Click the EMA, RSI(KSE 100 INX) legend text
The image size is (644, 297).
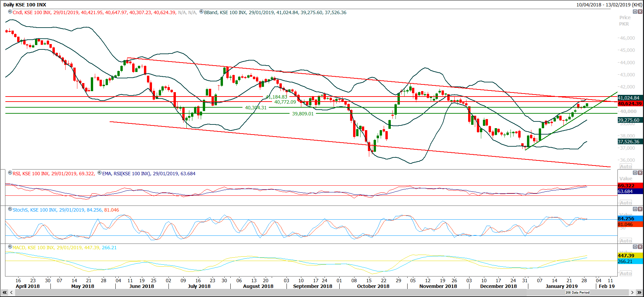click(149, 174)
